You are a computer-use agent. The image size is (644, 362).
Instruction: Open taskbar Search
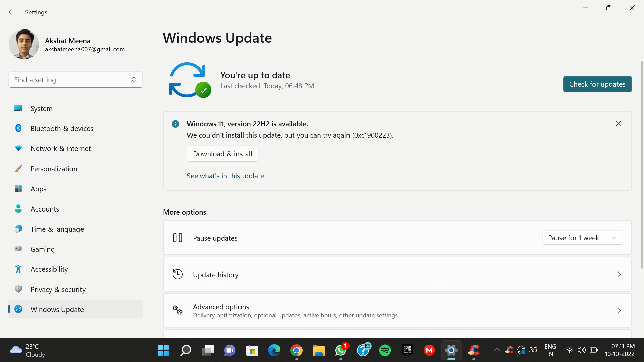click(x=185, y=351)
